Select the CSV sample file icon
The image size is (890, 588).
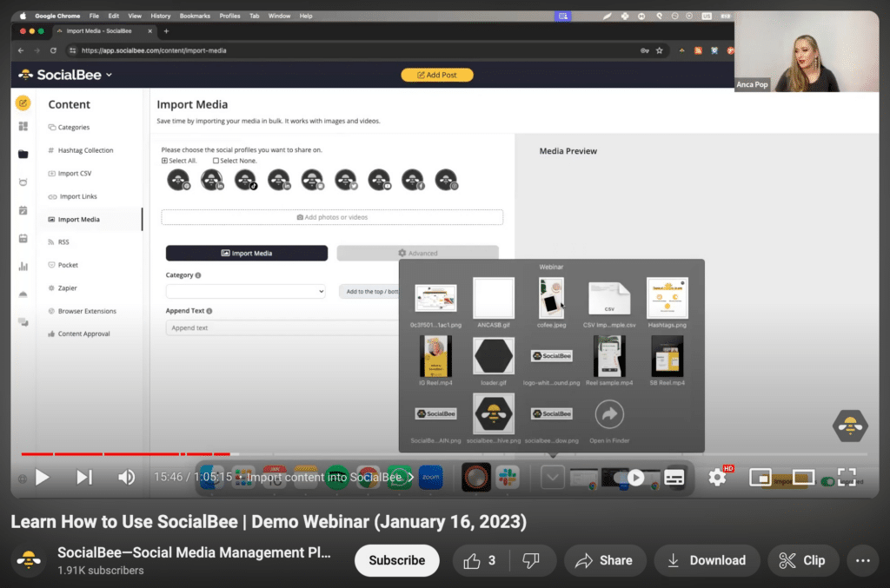click(609, 298)
